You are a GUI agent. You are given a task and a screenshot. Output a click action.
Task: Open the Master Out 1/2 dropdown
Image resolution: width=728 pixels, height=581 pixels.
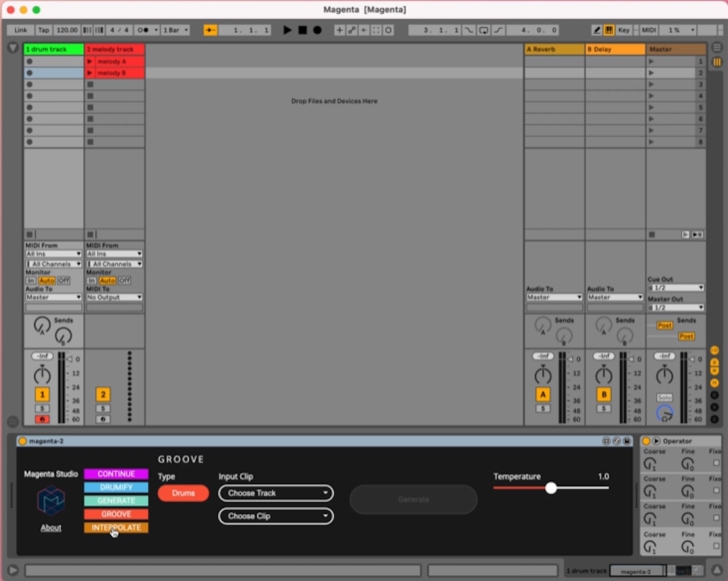point(676,308)
